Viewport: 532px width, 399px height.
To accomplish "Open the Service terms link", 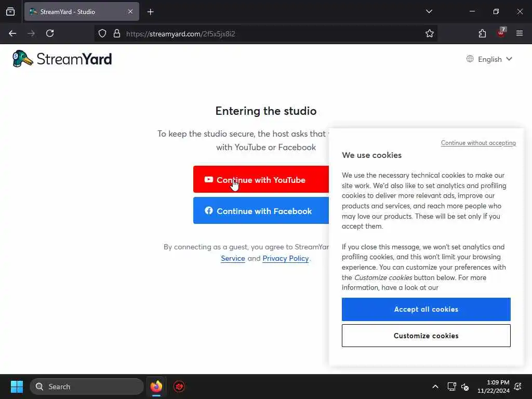I will (x=233, y=258).
